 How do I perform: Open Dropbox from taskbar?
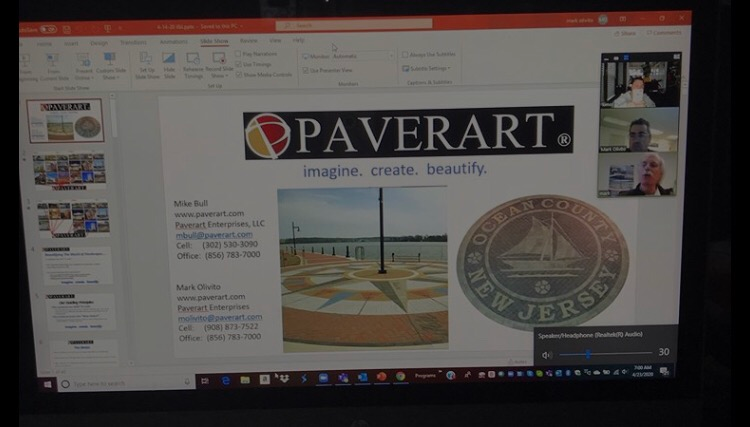[284, 379]
